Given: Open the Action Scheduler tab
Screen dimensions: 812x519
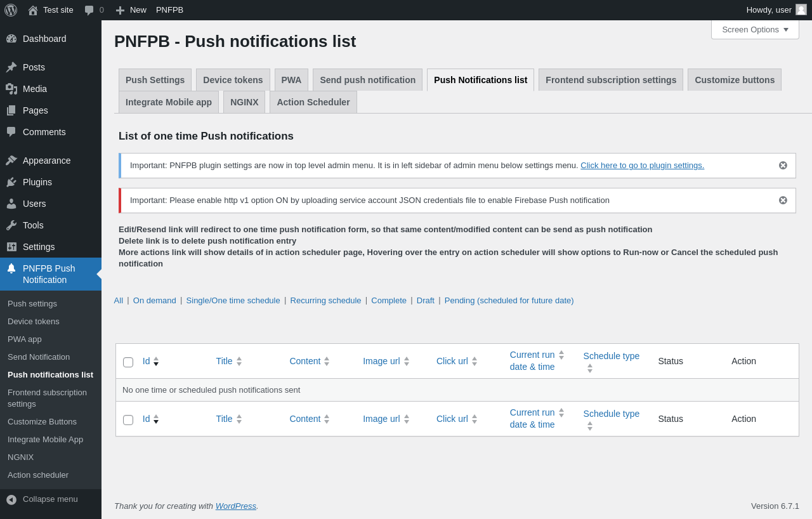Looking at the screenshot, I should tap(313, 102).
